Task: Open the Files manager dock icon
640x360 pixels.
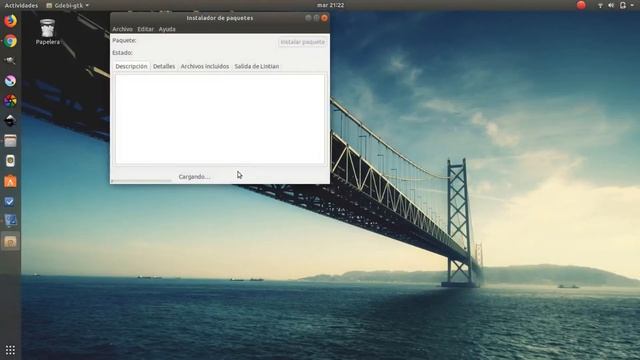Action: (10, 141)
